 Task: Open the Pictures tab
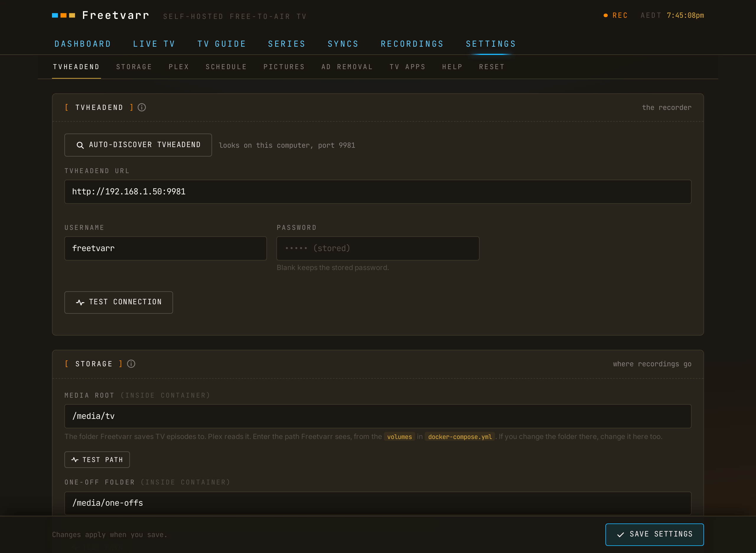tap(284, 67)
